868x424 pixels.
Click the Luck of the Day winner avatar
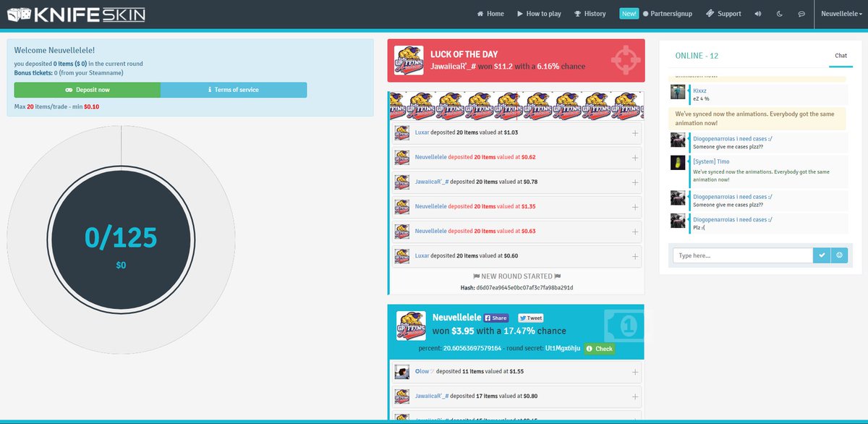point(407,61)
